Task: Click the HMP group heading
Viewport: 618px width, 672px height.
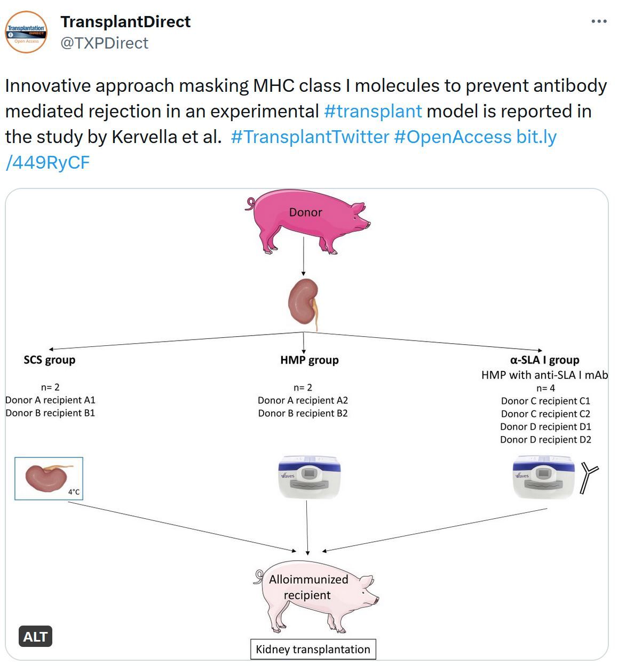Action: point(310,360)
